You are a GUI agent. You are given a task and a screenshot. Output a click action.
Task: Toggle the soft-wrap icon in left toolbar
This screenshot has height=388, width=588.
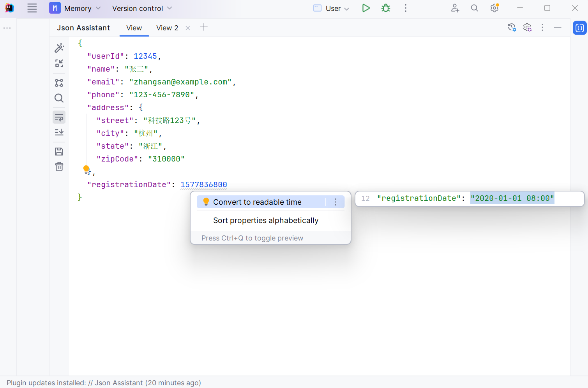coord(59,117)
